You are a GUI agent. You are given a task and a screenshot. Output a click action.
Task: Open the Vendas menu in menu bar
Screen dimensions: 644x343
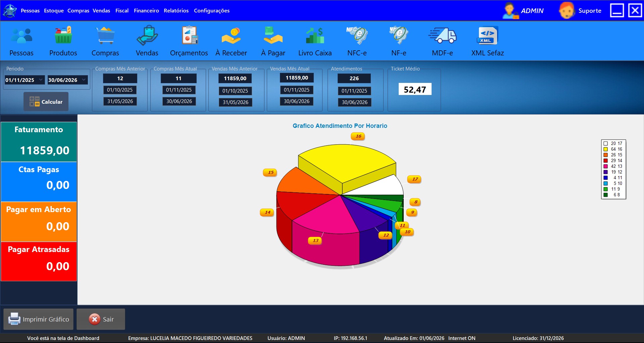point(101,11)
